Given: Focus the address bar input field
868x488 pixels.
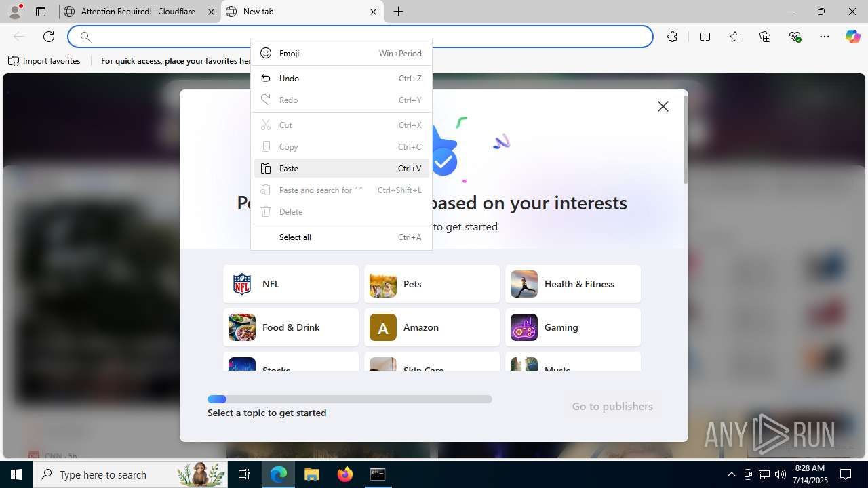Looking at the screenshot, I should point(360,37).
